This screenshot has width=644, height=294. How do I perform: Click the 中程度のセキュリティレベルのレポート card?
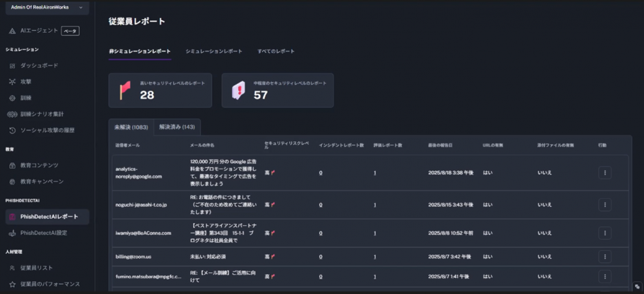pos(278,90)
